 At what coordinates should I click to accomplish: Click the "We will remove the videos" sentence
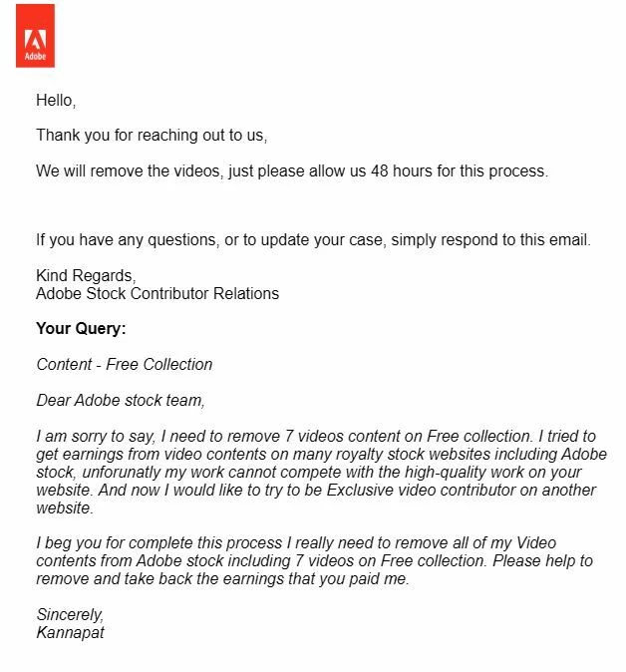(292, 171)
